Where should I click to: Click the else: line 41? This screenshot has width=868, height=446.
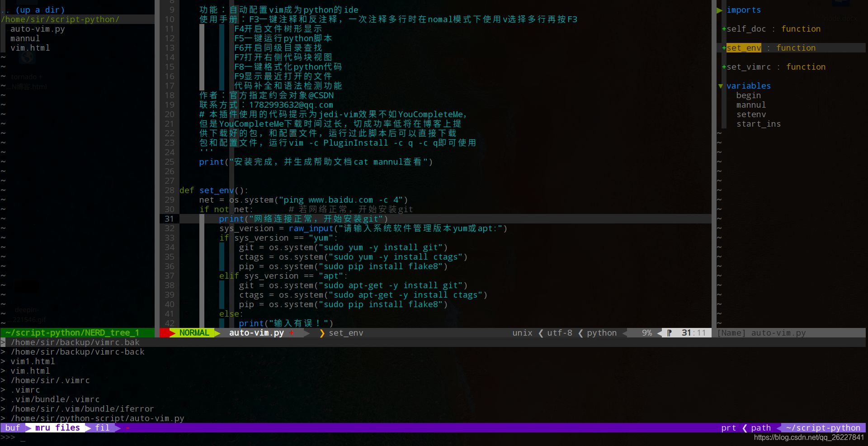(231, 314)
